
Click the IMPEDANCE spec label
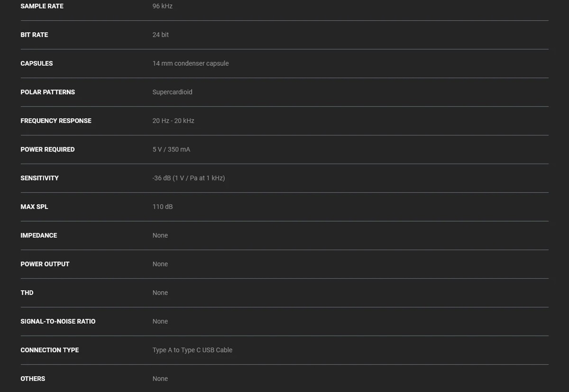point(39,236)
